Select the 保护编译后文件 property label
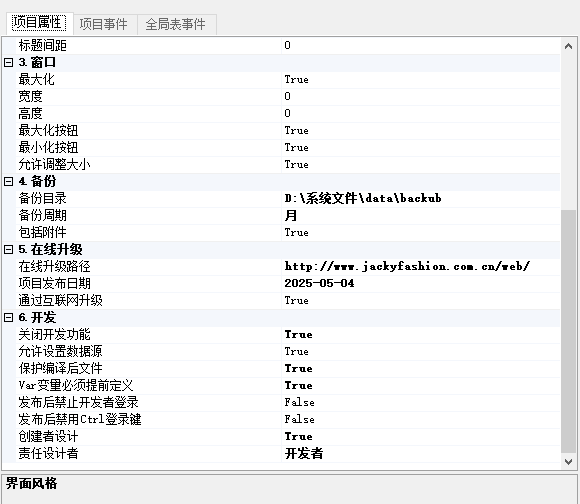 (x=60, y=369)
